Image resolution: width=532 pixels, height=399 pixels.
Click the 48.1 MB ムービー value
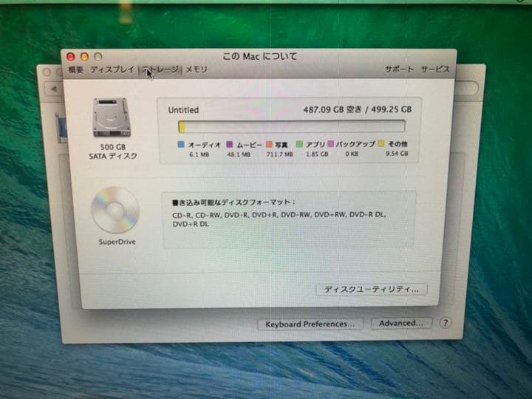pos(239,154)
